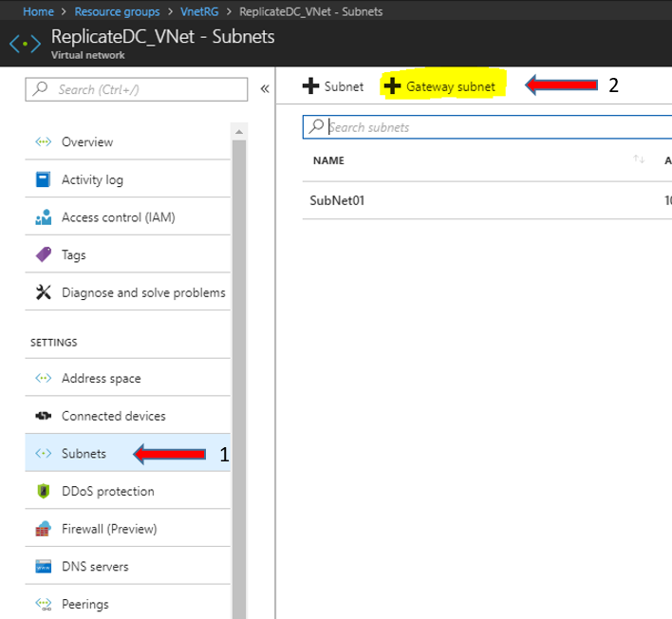
Task: Click the Overview icon in sidebar
Action: pos(44,141)
